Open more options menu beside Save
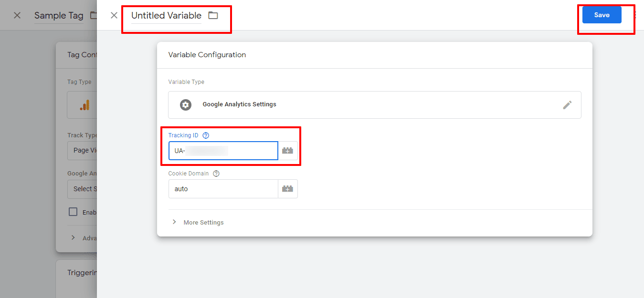 point(636,15)
